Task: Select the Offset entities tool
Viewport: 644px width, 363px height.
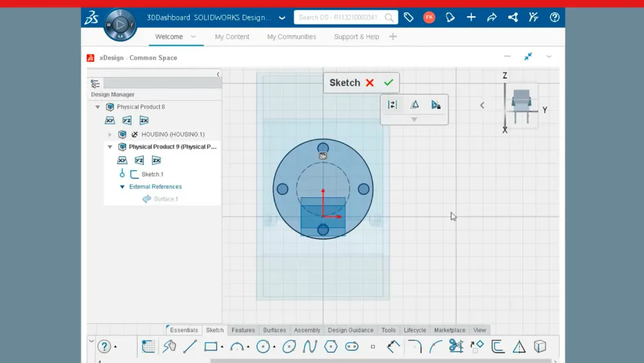Action: coord(498,346)
